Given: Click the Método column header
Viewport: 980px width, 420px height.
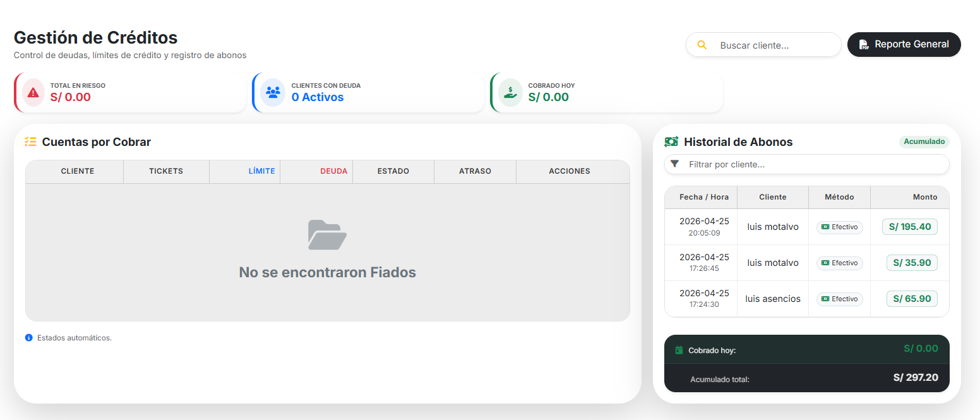Looking at the screenshot, I should (x=839, y=197).
